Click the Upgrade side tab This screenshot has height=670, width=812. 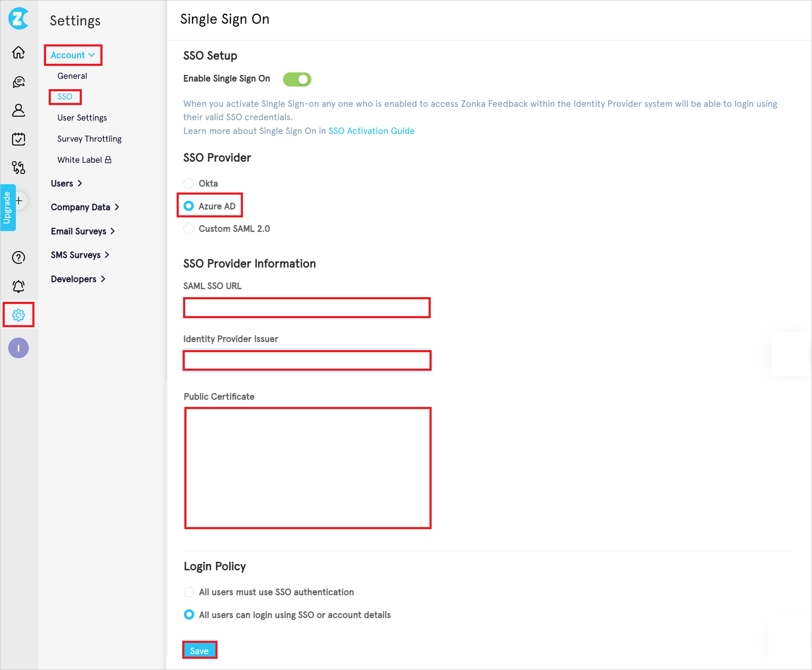7,208
